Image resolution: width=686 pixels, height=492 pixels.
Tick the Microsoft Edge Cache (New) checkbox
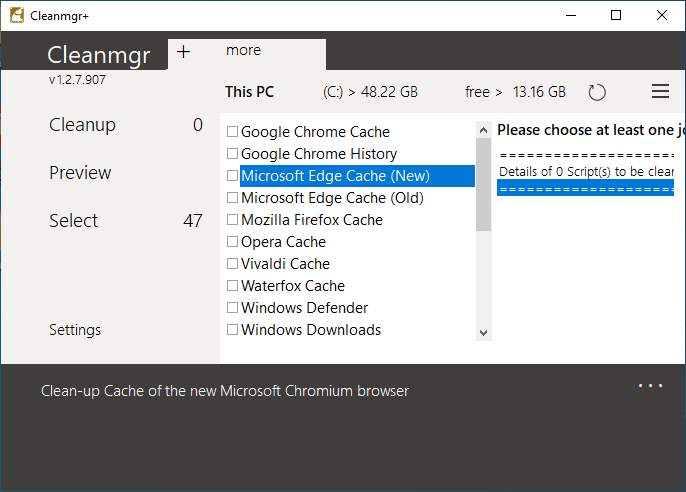click(x=232, y=175)
